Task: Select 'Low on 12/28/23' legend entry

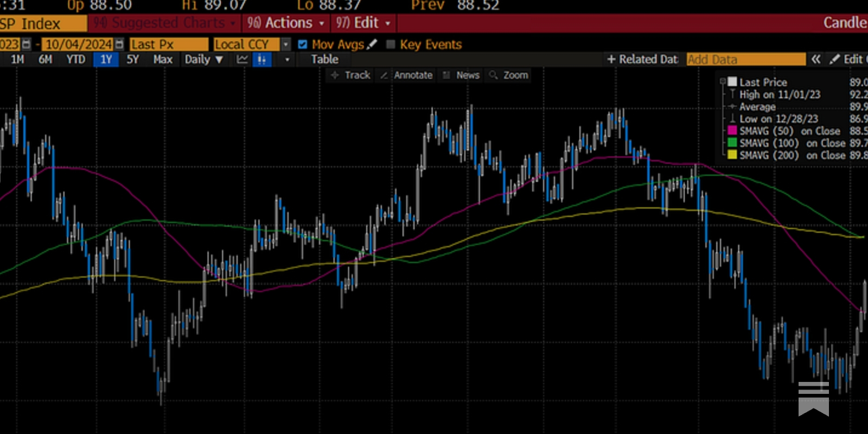Action: (778, 119)
